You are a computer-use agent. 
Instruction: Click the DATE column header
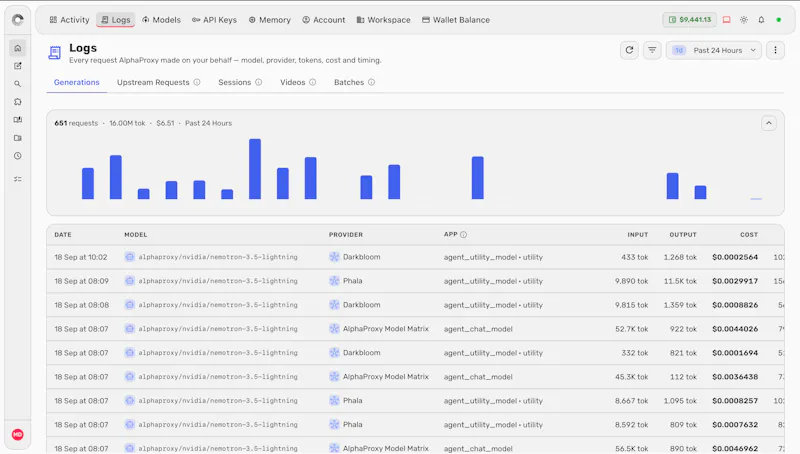tap(63, 235)
